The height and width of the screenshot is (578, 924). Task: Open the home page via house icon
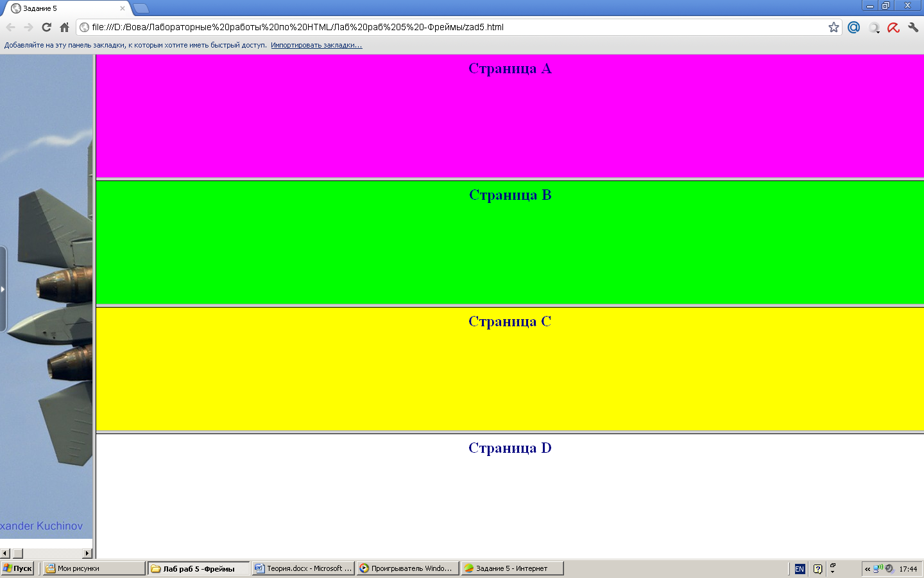click(x=64, y=27)
